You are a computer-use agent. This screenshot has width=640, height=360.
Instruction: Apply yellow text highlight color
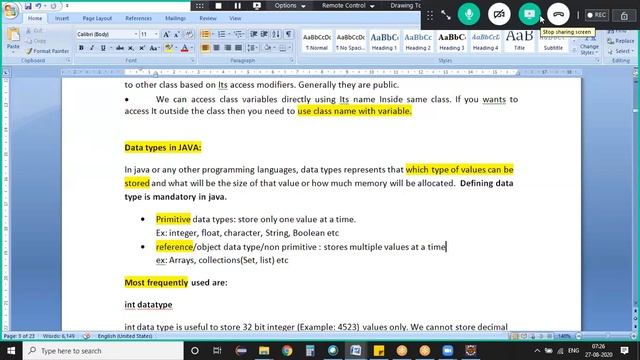click(168, 48)
